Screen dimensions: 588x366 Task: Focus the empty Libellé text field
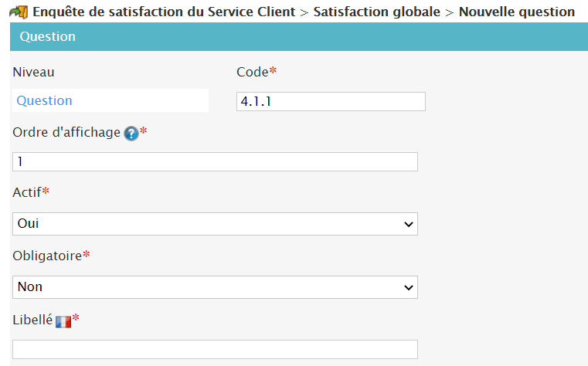215,349
